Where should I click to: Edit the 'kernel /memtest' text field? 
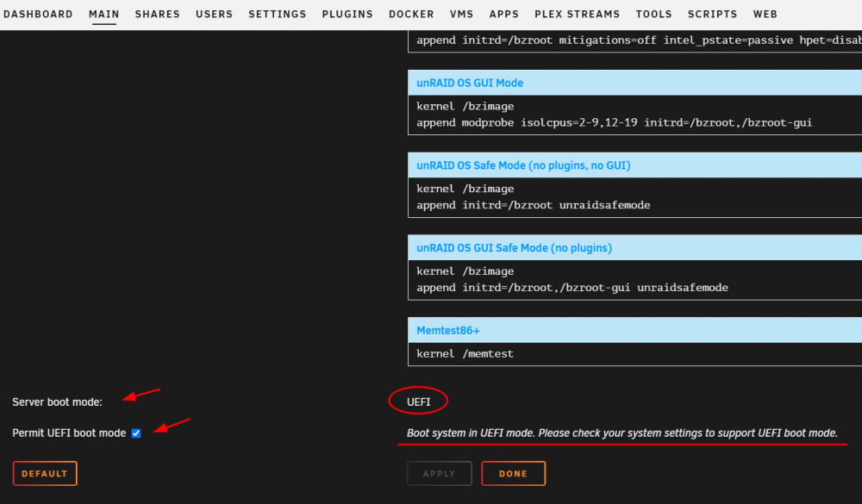(635, 354)
